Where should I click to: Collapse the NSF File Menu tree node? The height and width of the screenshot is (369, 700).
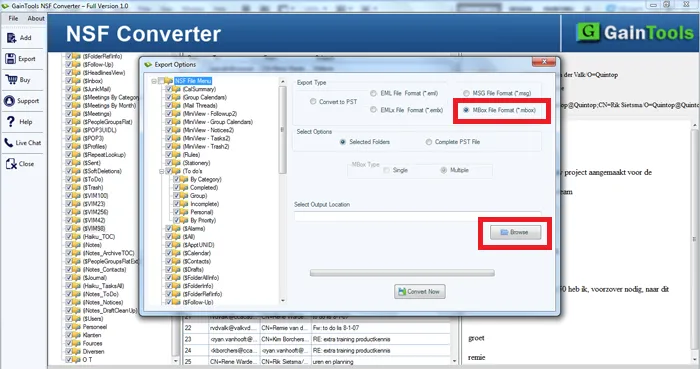tap(154, 81)
